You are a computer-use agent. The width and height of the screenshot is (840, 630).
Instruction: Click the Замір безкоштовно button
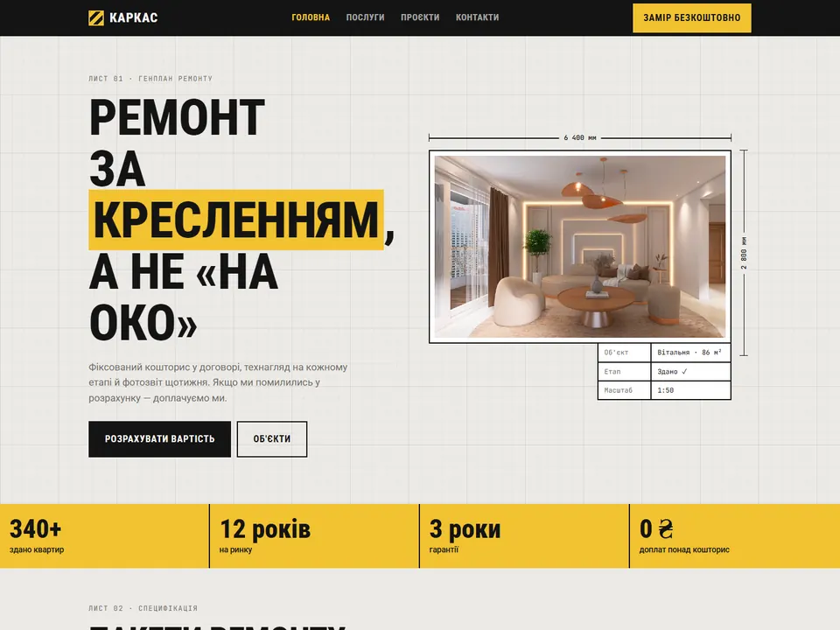coord(691,17)
